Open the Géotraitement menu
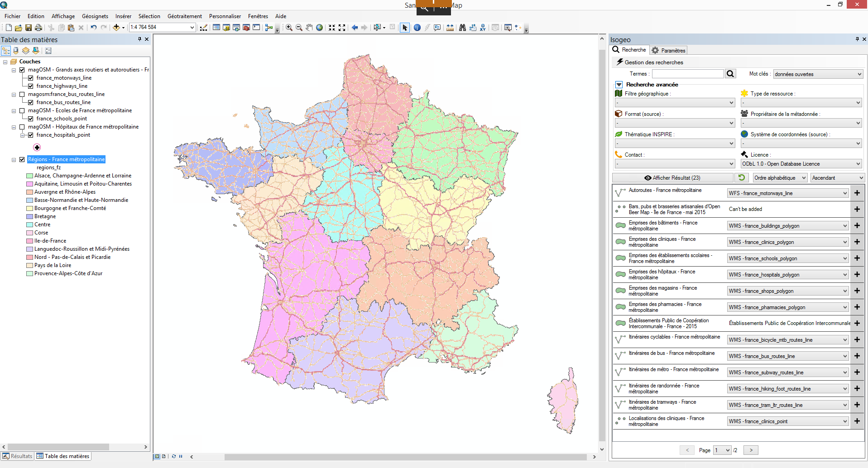The height and width of the screenshot is (468, 868). pyautogui.click(x=185, y=16)
